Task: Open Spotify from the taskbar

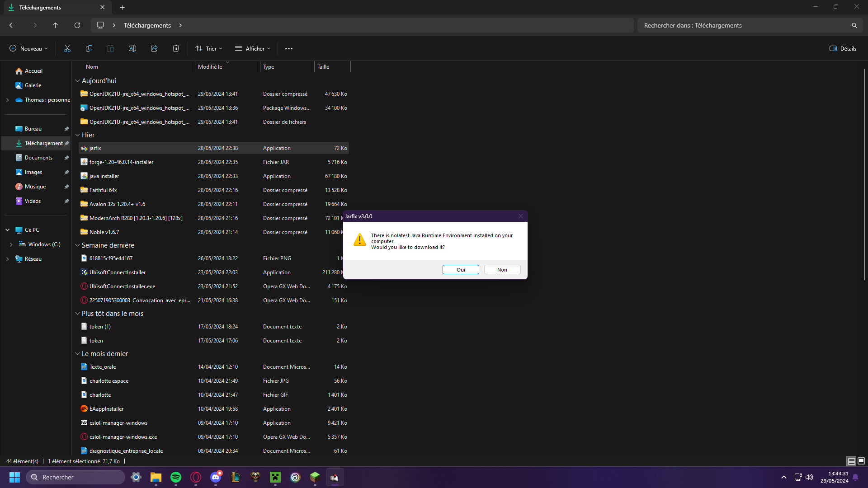Action: 176,477
